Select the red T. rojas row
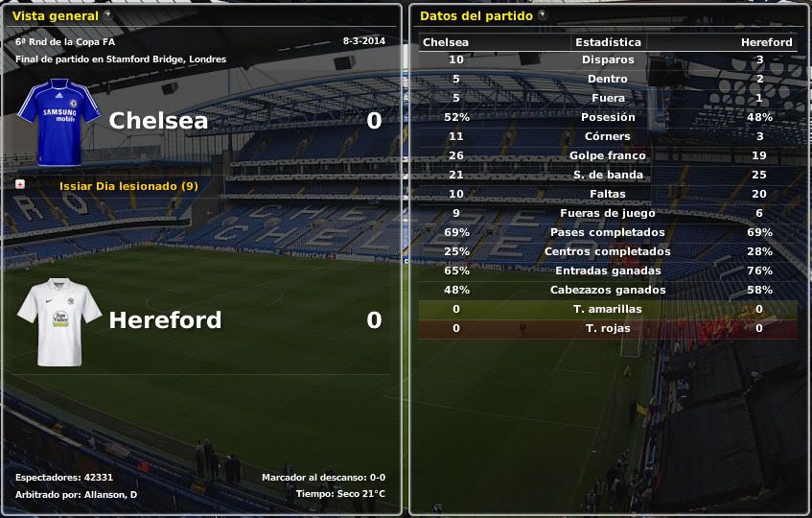The image size is (812, 518). pos(608,328)
